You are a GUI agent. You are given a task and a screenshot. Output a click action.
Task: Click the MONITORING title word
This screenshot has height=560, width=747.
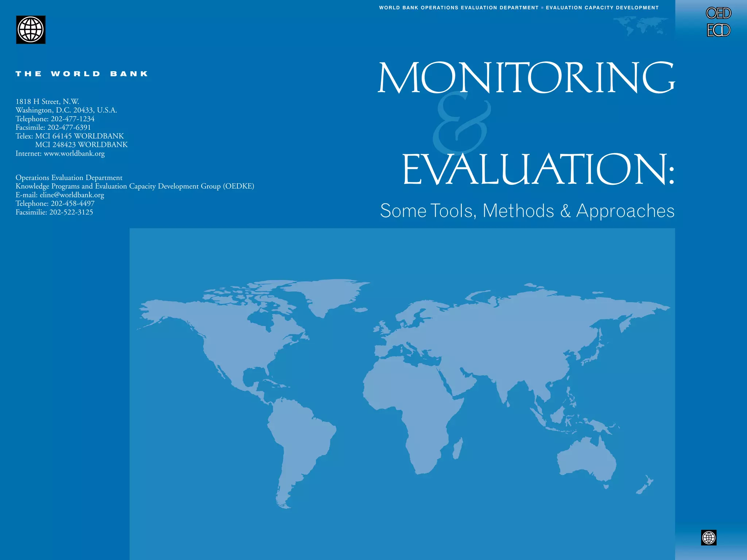click(x=525, y=78)
